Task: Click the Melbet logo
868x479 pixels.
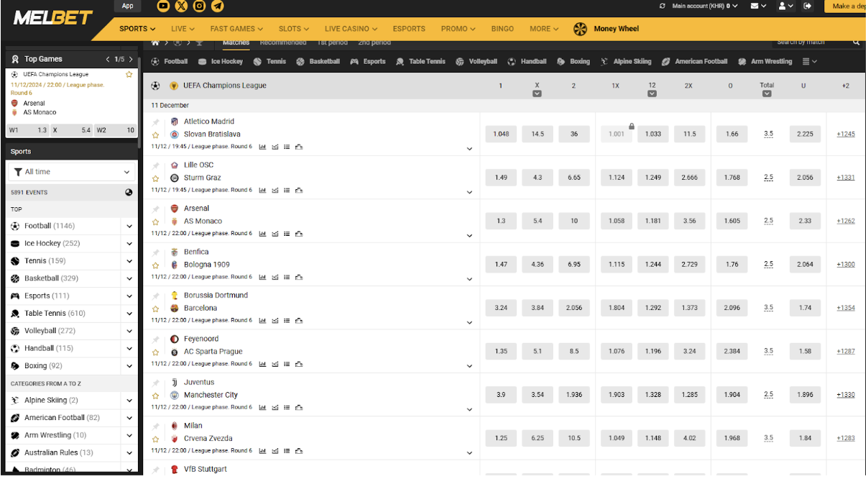Action: [x=53, y=17]
